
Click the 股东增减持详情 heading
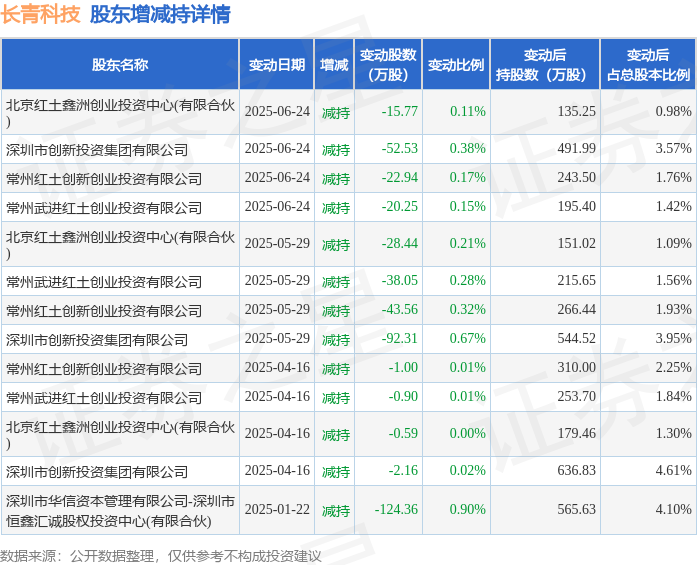coord(160,14)
